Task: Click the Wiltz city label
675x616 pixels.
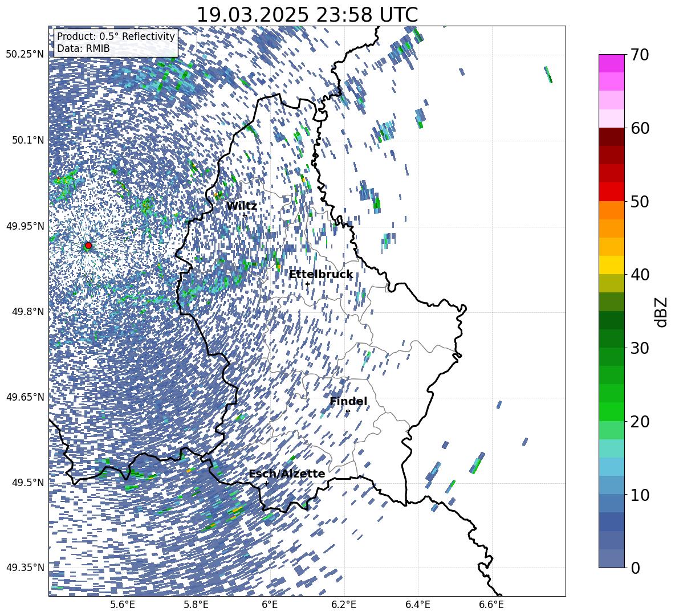Action: (x=242, y=206)
